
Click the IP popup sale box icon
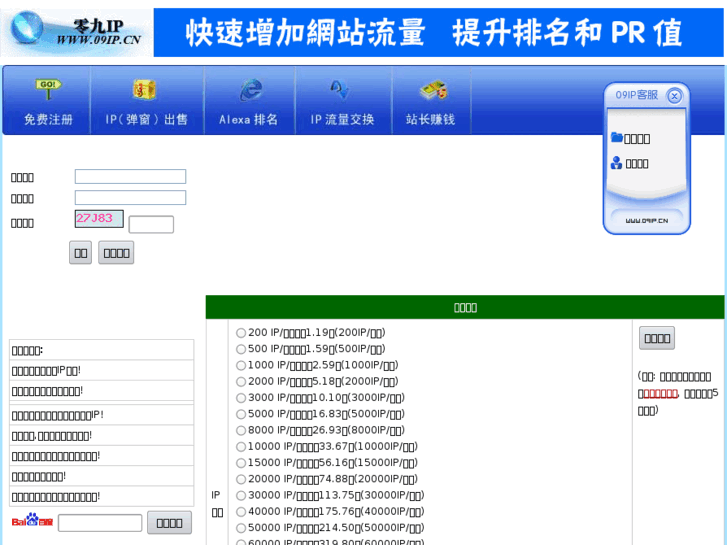tap(144, 90)
